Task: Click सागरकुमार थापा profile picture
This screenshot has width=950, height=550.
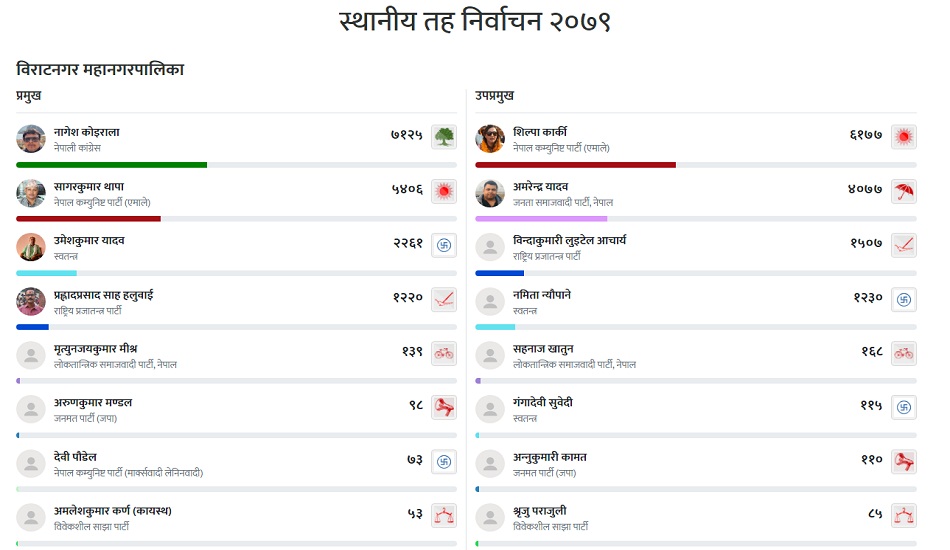Action: (x=31, y=193)
